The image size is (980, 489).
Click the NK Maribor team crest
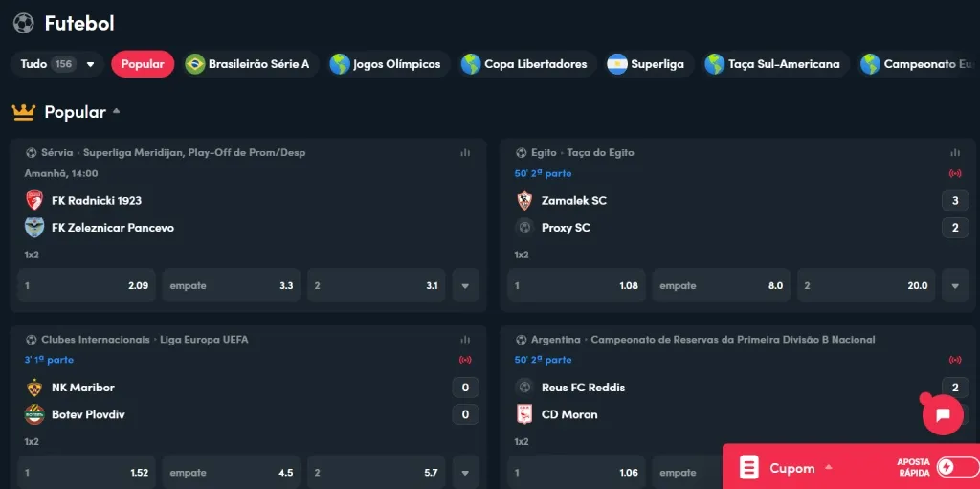34,387
